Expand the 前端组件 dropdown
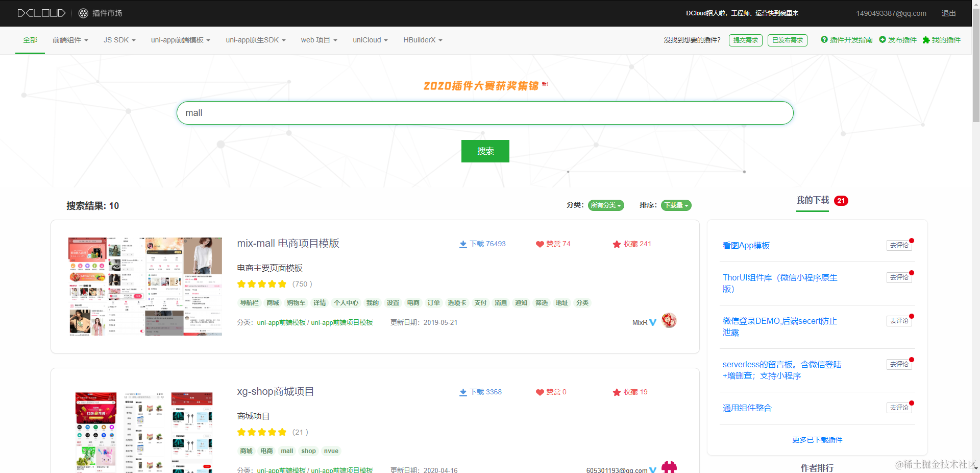980x473 pixels. point(70,40)
